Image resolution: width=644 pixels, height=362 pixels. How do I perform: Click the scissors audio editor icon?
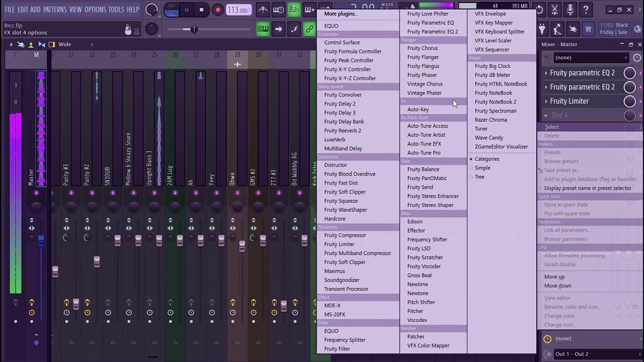[554, 10]
